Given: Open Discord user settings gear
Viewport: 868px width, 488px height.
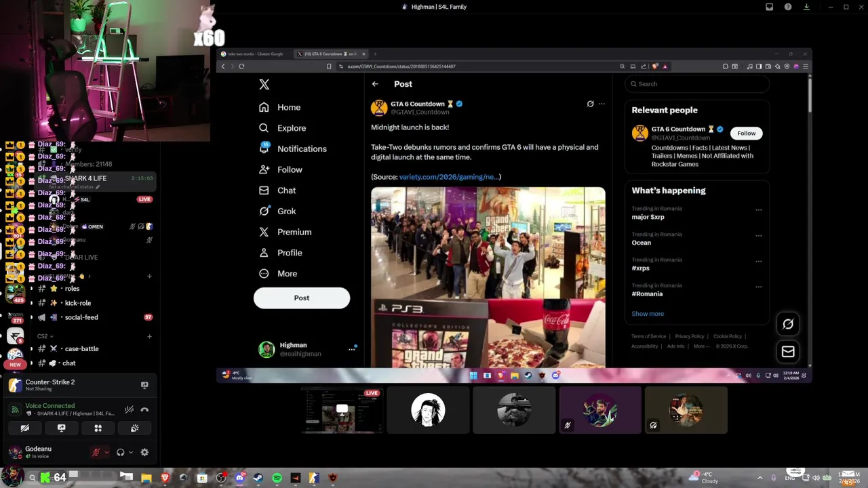Looking at the screenshot, I should click(x=144, y=453).
